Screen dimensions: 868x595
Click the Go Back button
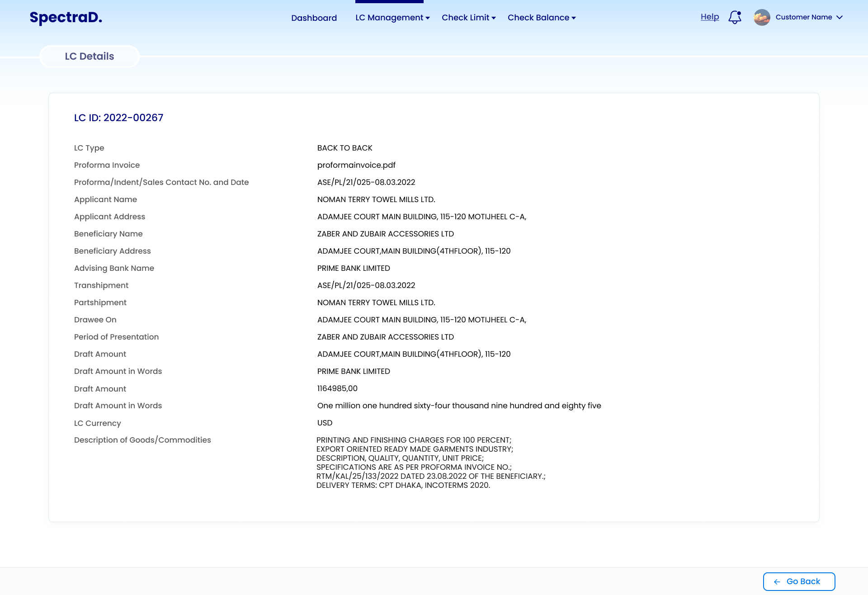(799, 581)
